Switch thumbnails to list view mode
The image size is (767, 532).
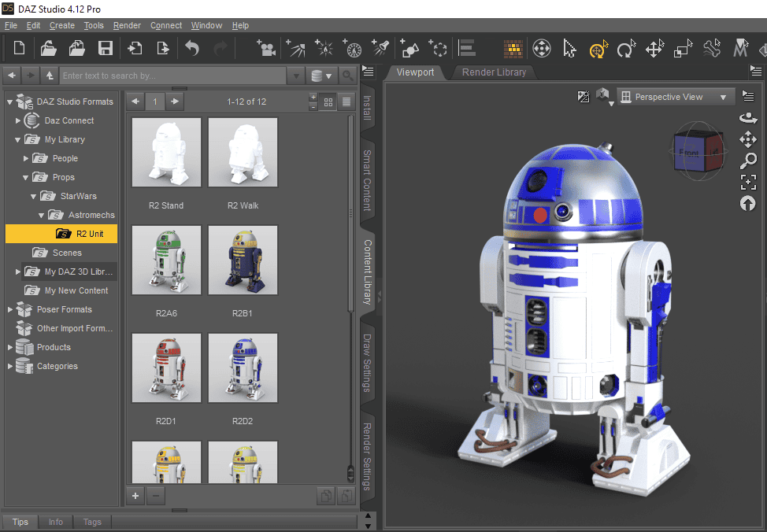pyautogui.click(x=345, y=102)
